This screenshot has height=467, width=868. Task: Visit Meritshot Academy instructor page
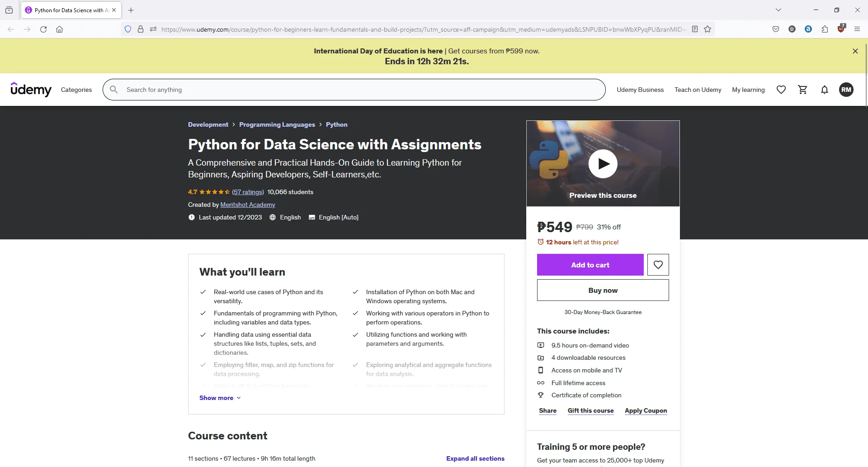(248, 205)
